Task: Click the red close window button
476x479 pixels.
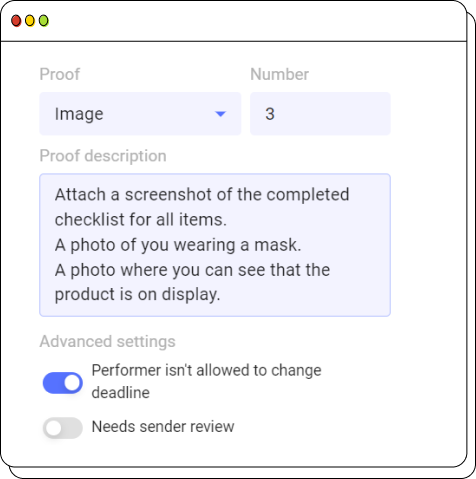Action: [16, 21]
